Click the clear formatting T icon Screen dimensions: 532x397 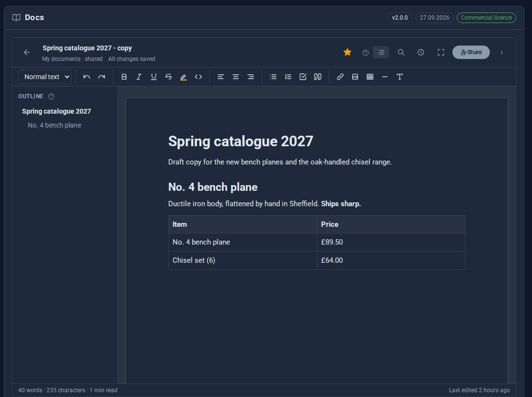[x=400, y=77]
